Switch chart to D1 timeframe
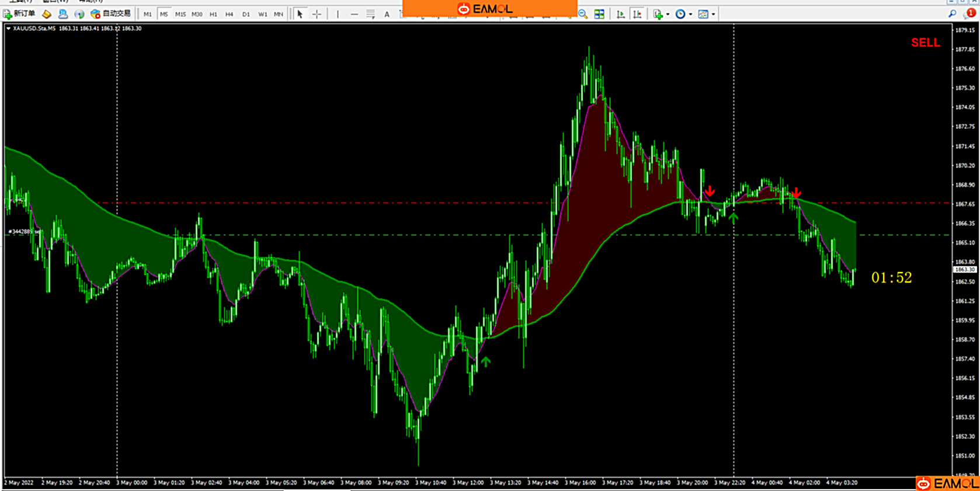 [246, 14]
